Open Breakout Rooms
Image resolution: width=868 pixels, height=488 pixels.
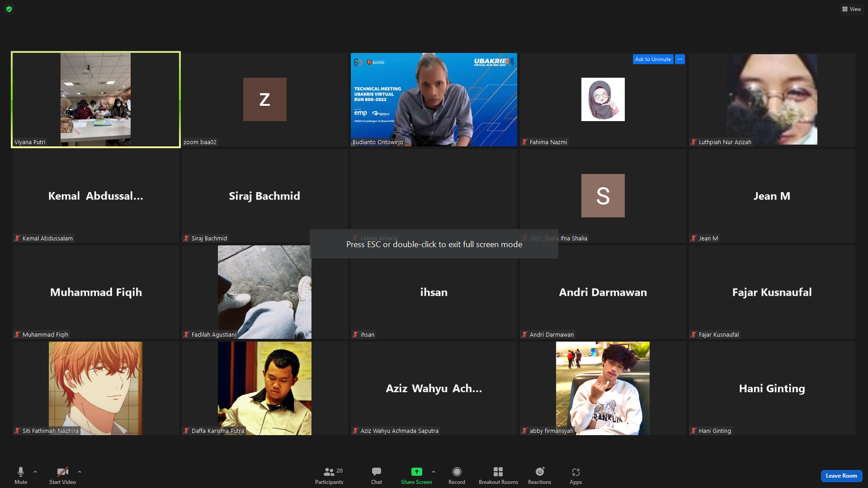498,476
